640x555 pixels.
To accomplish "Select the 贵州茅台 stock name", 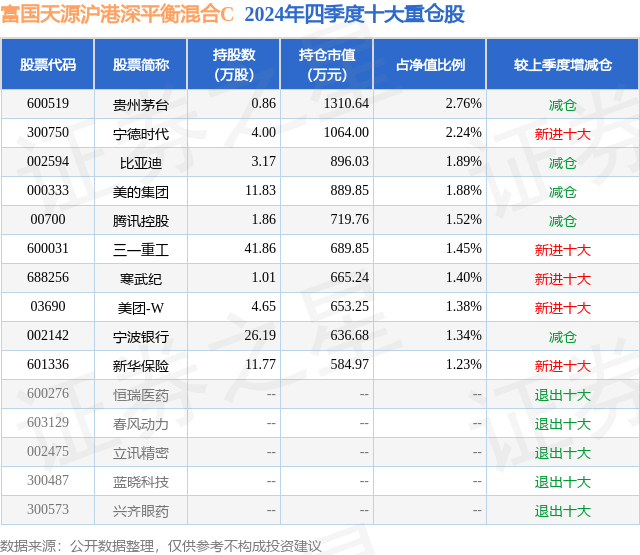I will coord(141,105).
